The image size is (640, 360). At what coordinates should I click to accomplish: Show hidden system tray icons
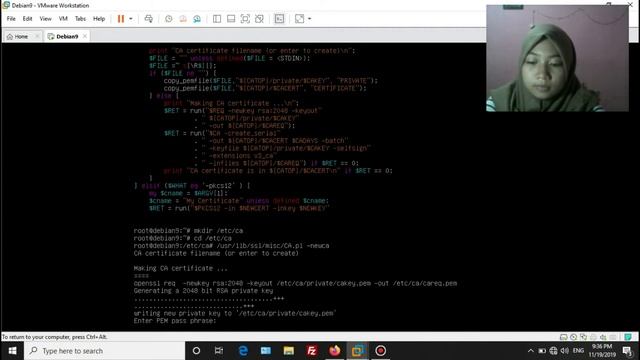[x=530, y=351]
